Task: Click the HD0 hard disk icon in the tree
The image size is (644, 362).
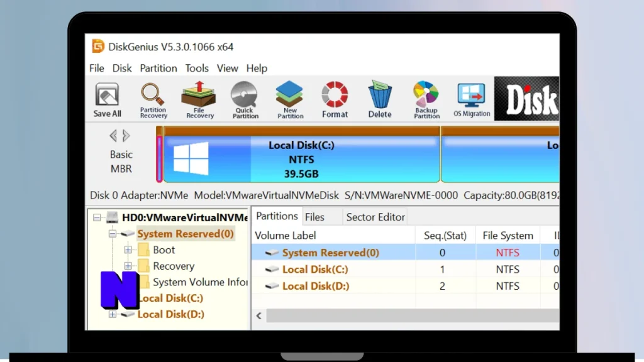Action: [112, 217]
